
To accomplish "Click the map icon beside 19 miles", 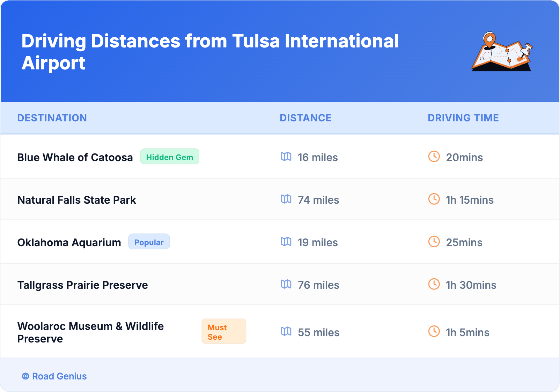I will click(286, 242).
